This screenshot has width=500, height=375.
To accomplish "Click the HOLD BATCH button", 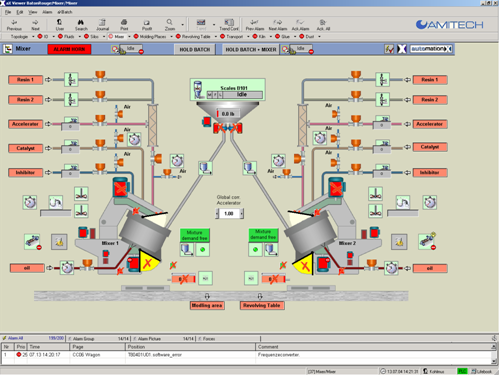I will coord(195,49).
